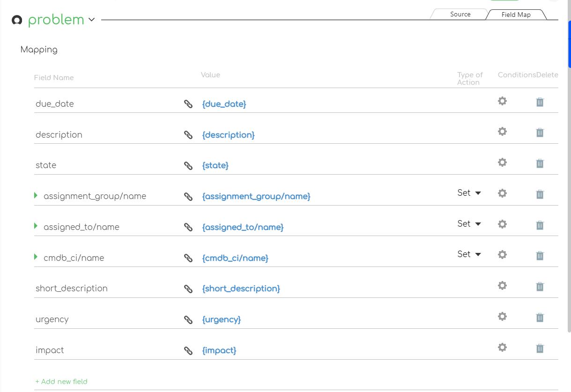Delete the state mapping with trash icon
The image size is (571, 392).
(540, 163)
